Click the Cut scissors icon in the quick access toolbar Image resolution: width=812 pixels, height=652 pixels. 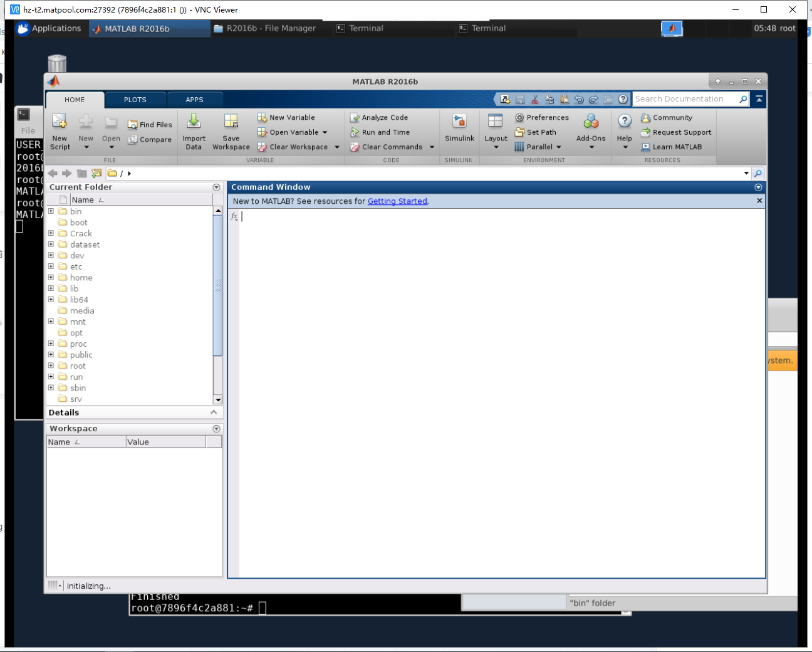point(534,99)
